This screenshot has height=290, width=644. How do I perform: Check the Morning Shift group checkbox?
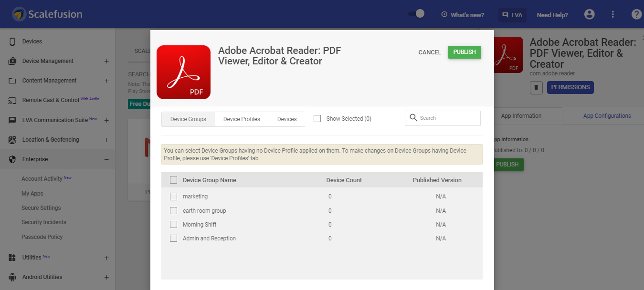(173, 224)
